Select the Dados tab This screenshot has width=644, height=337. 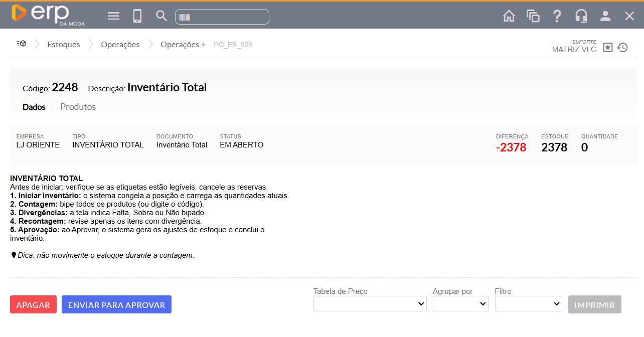tap(34, 107)
